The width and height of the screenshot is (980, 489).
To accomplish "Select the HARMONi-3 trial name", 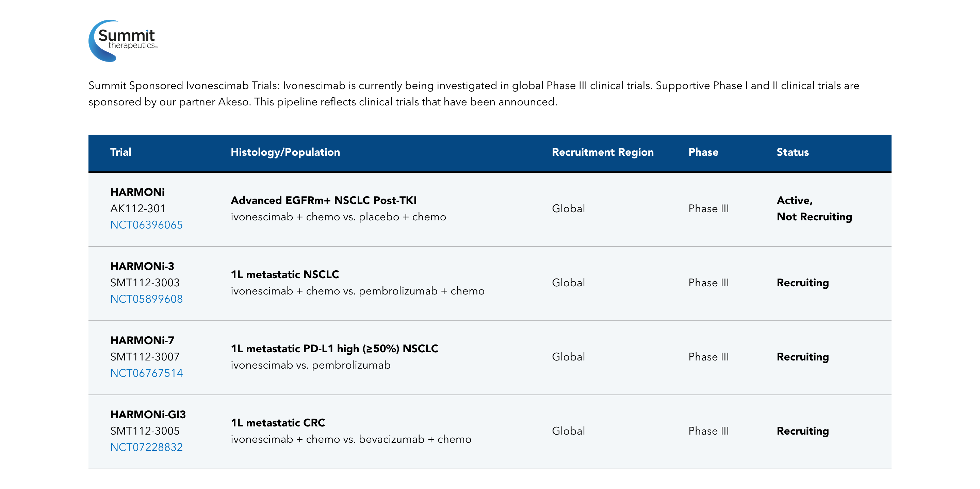I will (142, 266).
